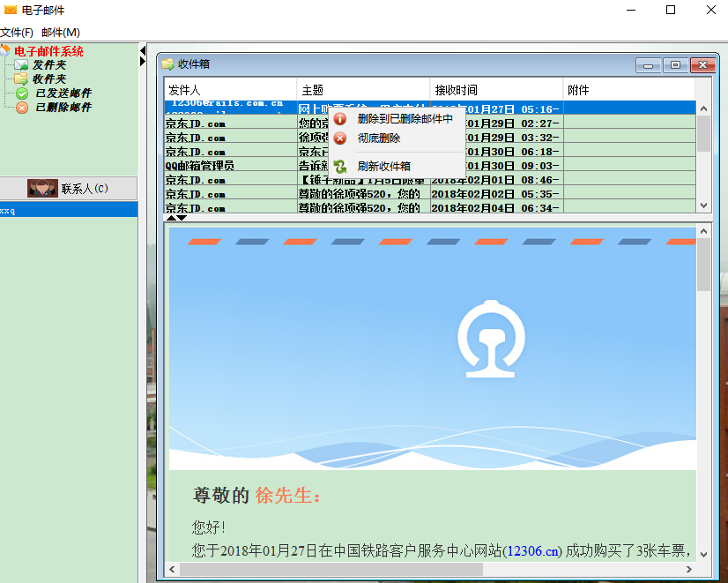Maximize the 电子邮件 main window
Image resolution: width=728 pixels, height=583 pixels.
pos(671,10)
